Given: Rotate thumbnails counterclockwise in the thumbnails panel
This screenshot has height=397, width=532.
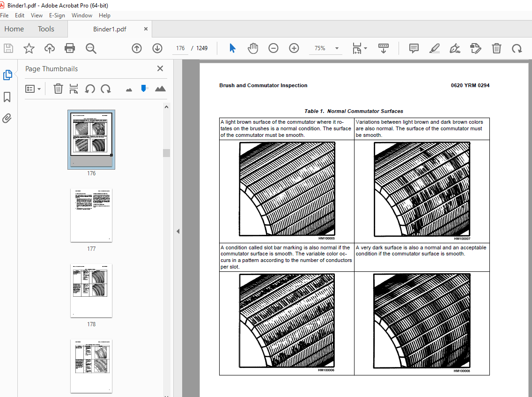Looking at the screenshot, I should pyautogui.click(x=89, y=89).
